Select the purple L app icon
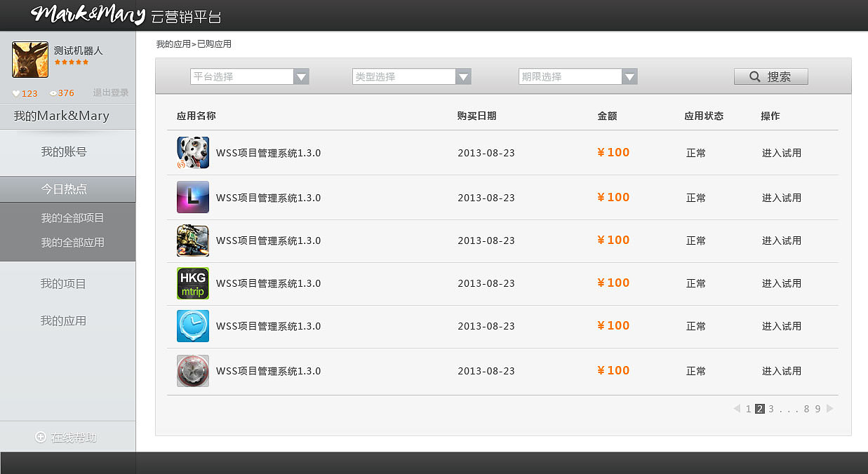Screen dimensions: 868x474 [192, 197]
